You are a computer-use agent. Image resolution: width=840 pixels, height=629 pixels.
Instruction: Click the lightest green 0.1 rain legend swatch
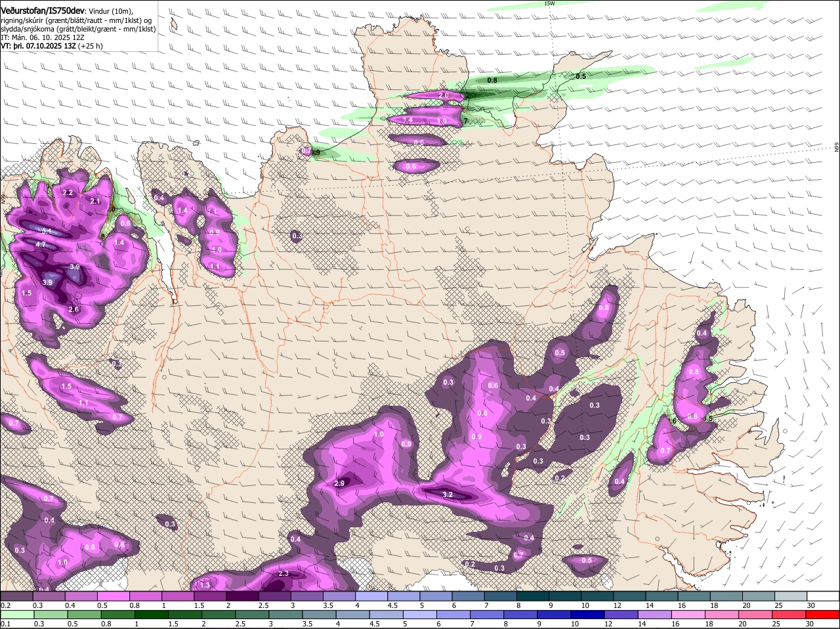point(16,615)
